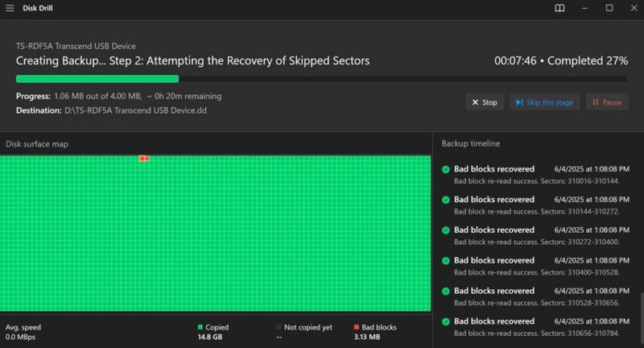Select timeline entry for sectors 310656-310784
This screenshot has height=348, width=644.
[x=531, y=327]
